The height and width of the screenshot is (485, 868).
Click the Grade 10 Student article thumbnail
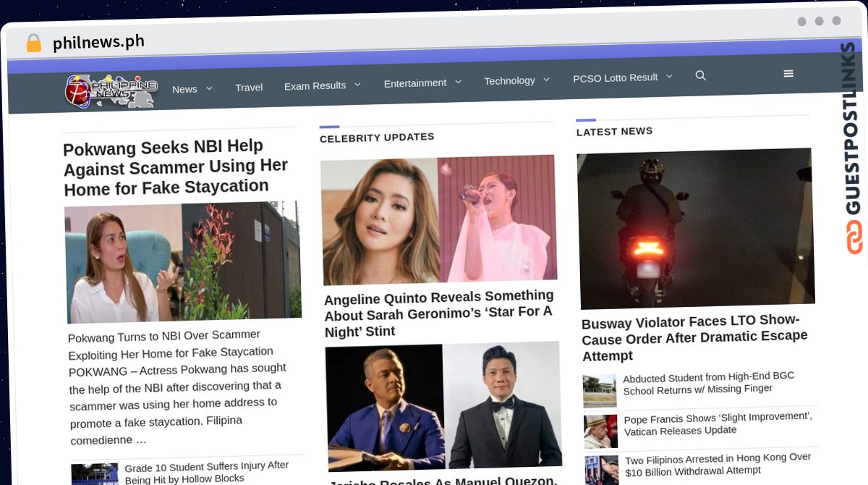(95, 474)
